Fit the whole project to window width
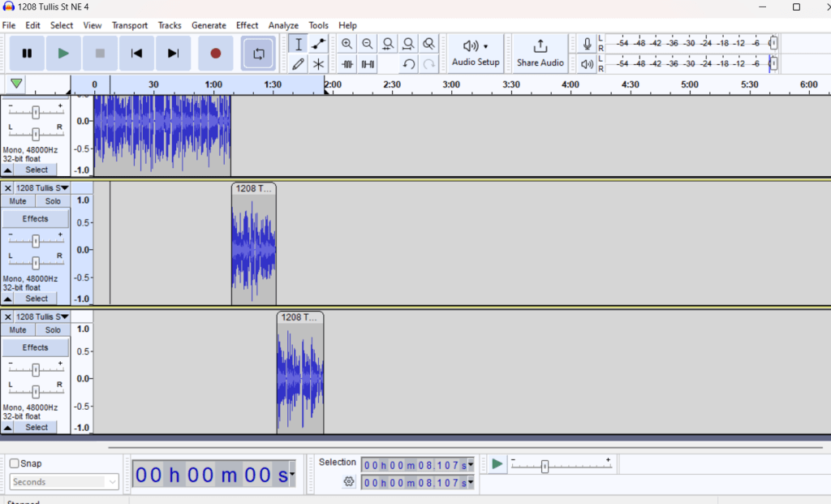Screen dimensions: 831x504 [408, 44]
